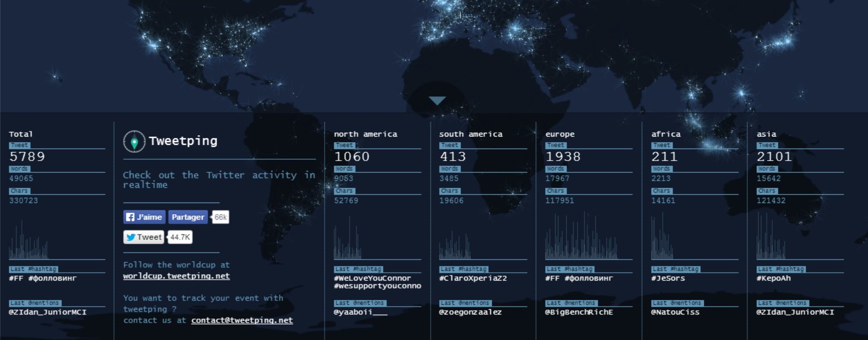
Task: Click the Facebook J'aime button
Action: tap(144, 217)
